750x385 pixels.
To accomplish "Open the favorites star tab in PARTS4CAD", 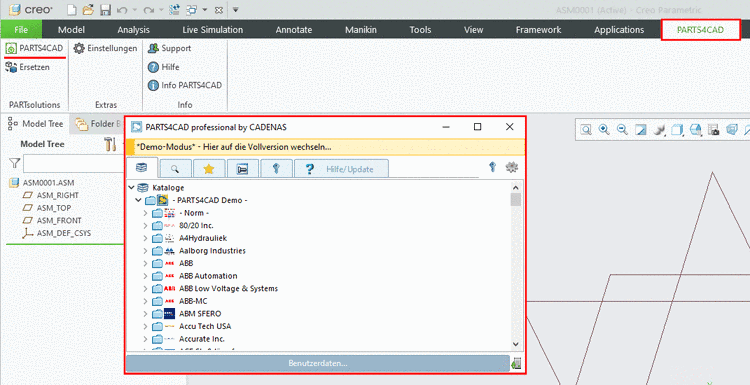I will tap(209, 169).
